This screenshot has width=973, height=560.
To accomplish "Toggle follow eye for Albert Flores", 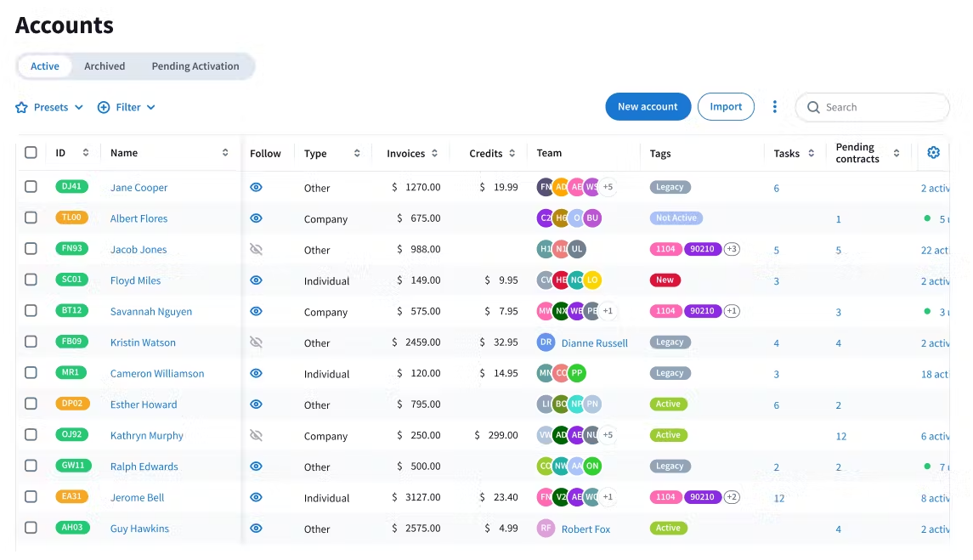I will tap(257, 218).
